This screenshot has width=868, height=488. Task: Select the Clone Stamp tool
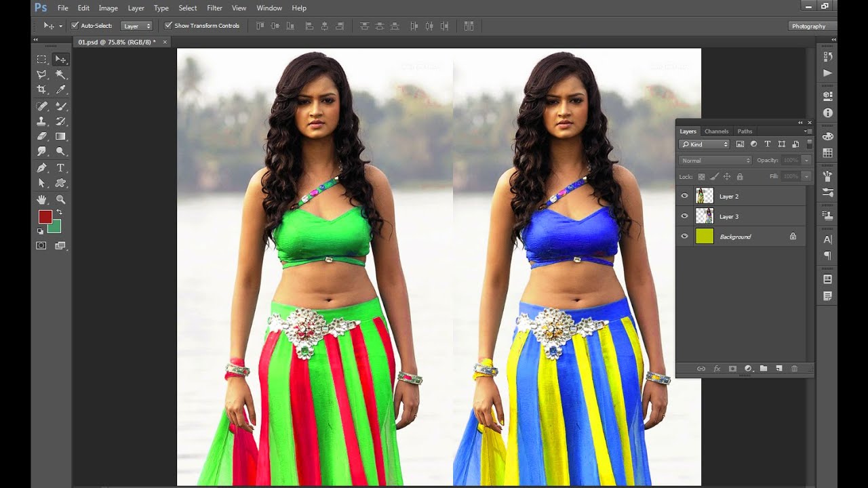coord(41,121)
